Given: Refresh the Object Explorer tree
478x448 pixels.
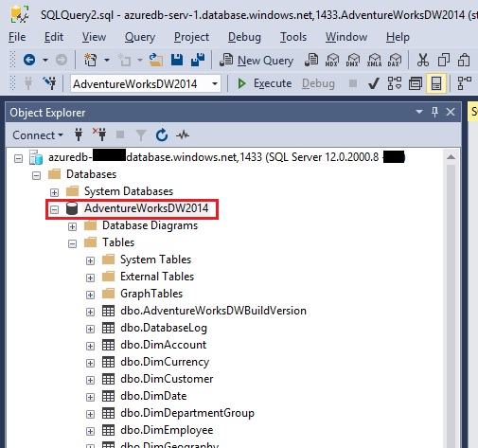Looking at the screenshot, I should pyautogui.click(x=162, y=135).
